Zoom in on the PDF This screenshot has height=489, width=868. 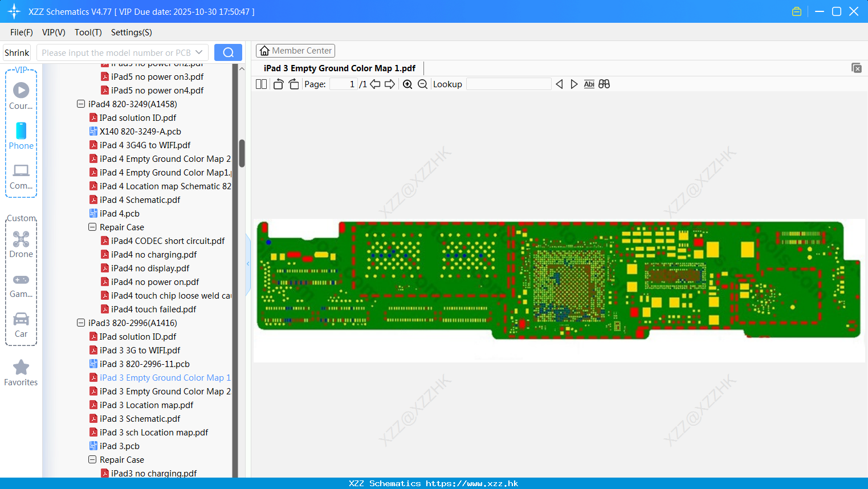407,84
